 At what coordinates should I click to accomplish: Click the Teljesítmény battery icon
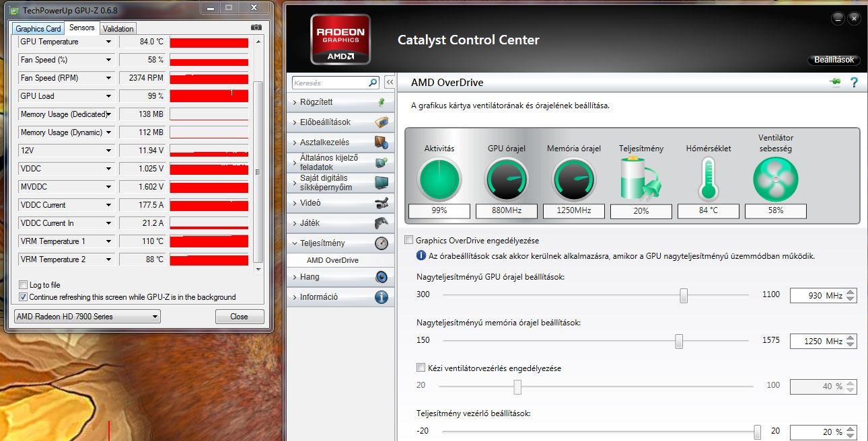(x=640, y=179)
